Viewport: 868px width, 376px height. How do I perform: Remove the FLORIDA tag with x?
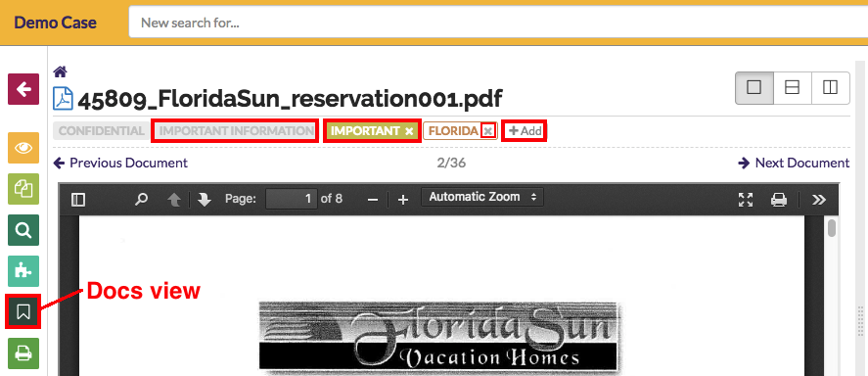coord(487,131)
